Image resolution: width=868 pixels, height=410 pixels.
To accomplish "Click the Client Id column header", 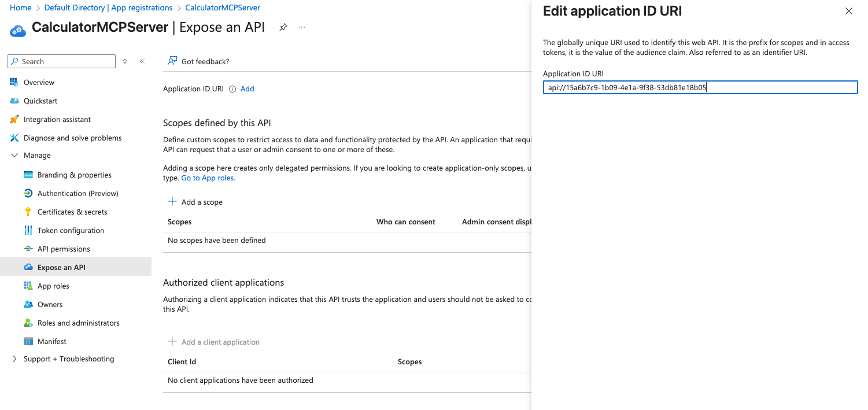I will coord(182,361).
